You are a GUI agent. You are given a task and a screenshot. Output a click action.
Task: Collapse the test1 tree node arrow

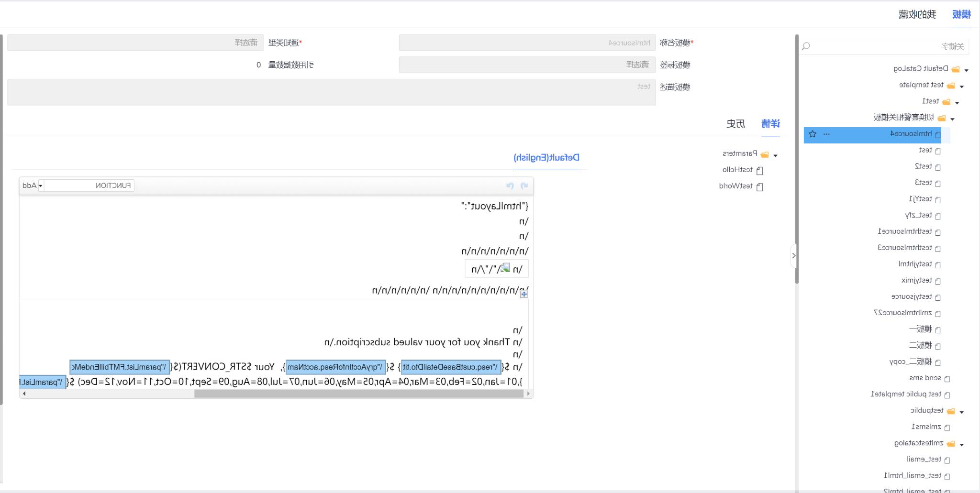coord(957,103)
